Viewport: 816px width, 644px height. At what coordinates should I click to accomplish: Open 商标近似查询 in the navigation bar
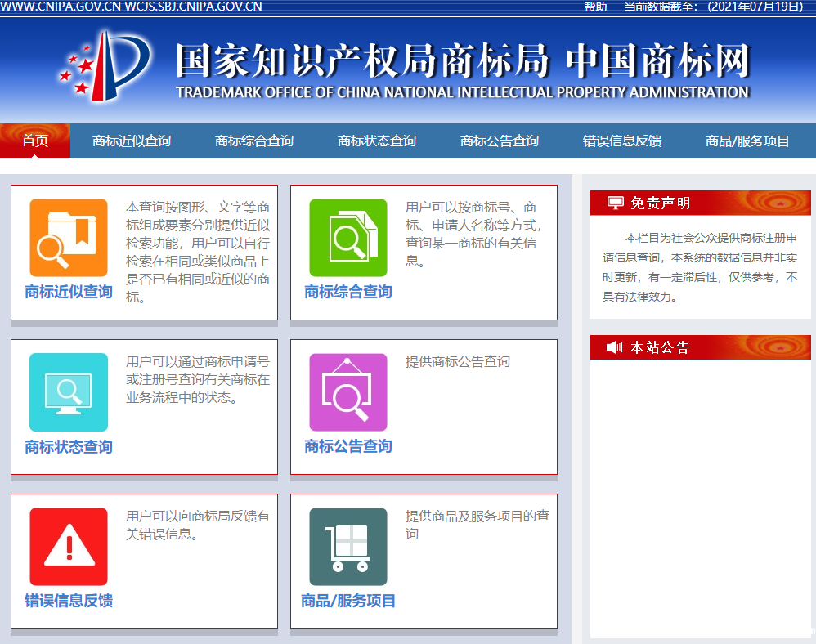tap(132, 141)
